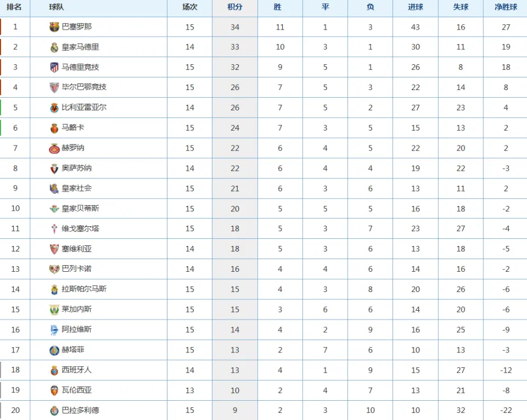Click the Atlético Madrid crest icon

click(54, 68)
